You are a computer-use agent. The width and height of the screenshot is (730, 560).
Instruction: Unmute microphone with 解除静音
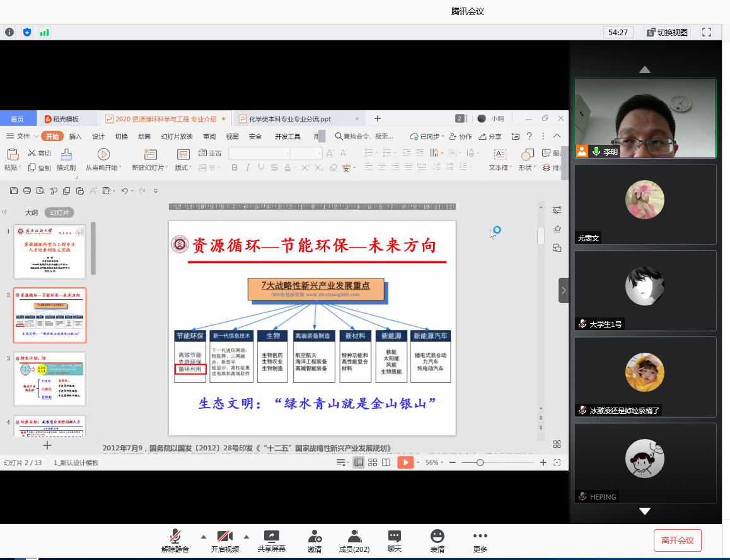[175, 540]
